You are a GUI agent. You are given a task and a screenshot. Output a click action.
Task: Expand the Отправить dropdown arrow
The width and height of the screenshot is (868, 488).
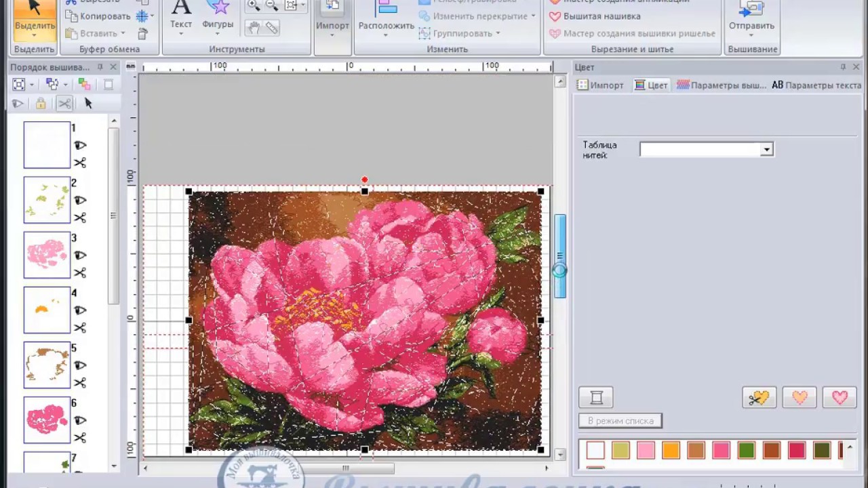(x=751, y=35)
